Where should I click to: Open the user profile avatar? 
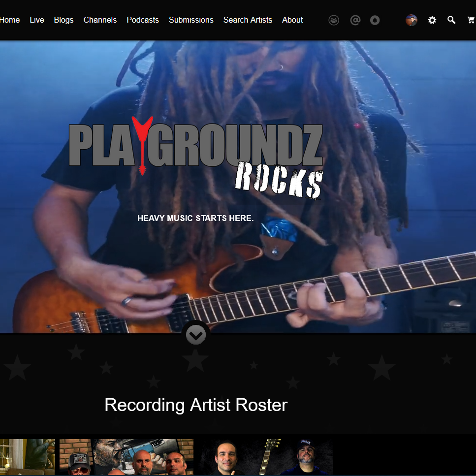click(412, 20)
